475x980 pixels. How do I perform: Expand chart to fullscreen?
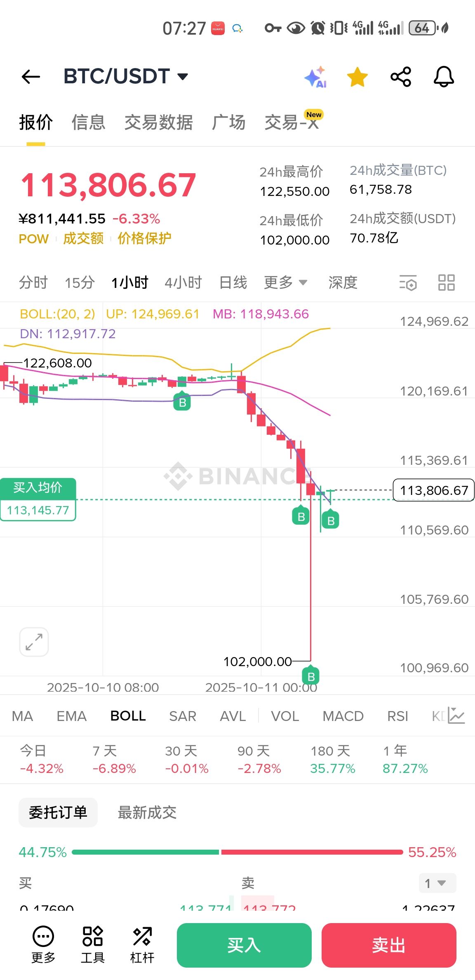(34, 642)
